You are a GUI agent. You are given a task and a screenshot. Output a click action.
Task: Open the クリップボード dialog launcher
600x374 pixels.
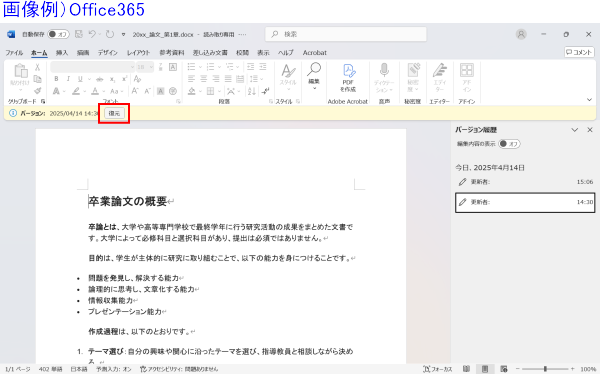pyautogui.click(x=43, y=101)
